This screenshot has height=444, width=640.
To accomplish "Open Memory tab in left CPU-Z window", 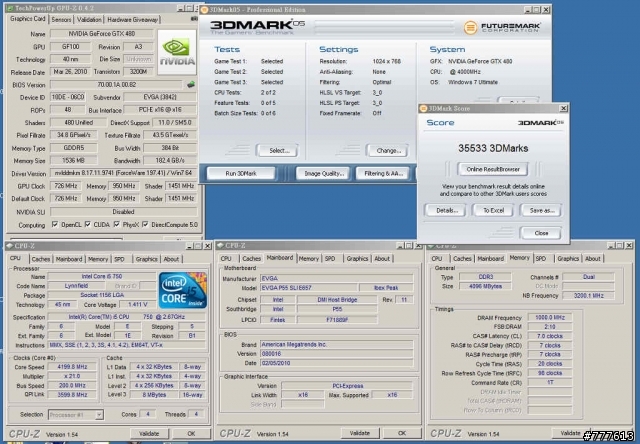I will 98,259.
